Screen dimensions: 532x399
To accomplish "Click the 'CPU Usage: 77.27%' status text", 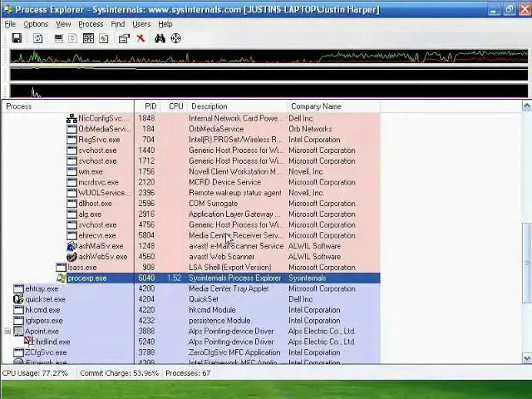I will point(35,373).
